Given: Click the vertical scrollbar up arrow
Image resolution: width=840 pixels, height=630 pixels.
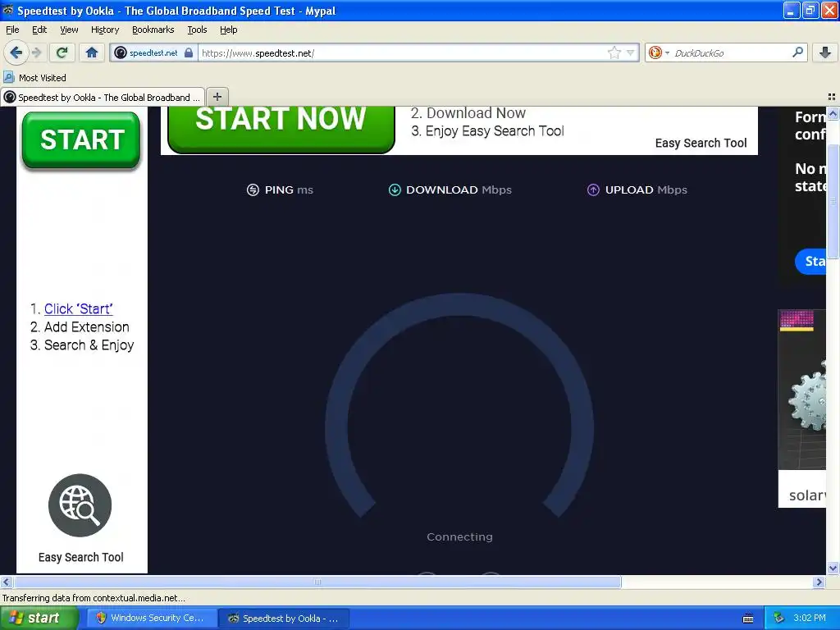Looking at the screenshot, I should [x=833, y=113].
